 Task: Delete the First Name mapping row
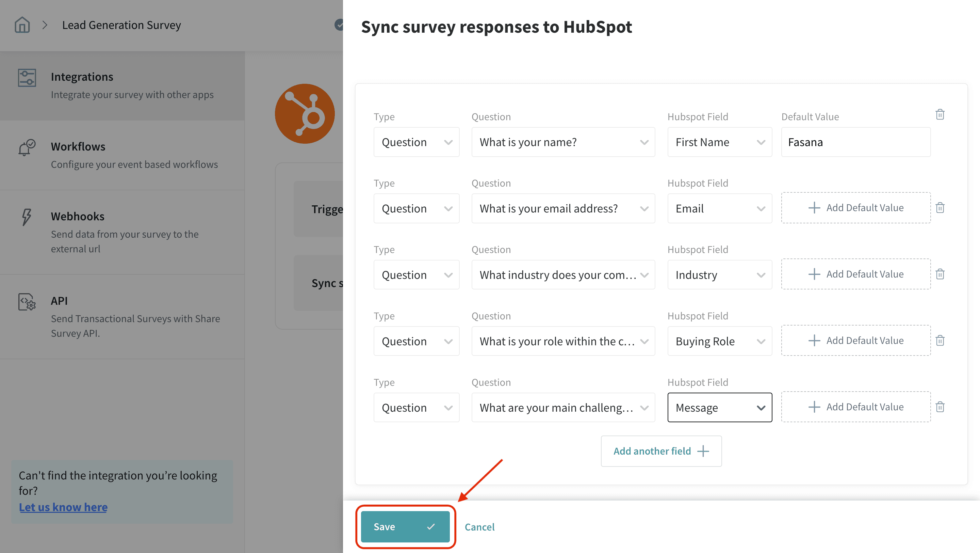pyautogui.click(x=940, y=114)
